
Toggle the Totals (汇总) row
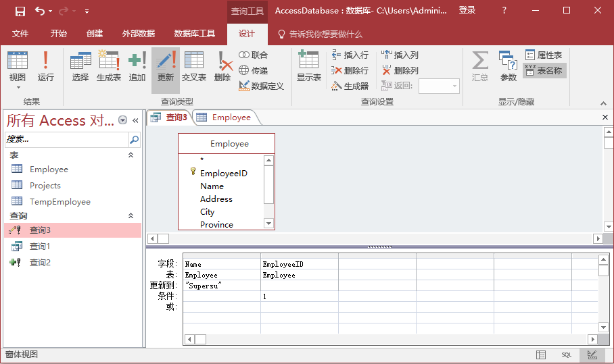(x=479, y=67)
